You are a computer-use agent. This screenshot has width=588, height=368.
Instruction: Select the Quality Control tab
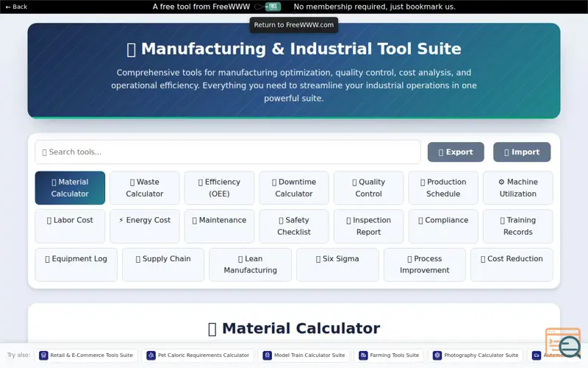(x=368, y=188)
